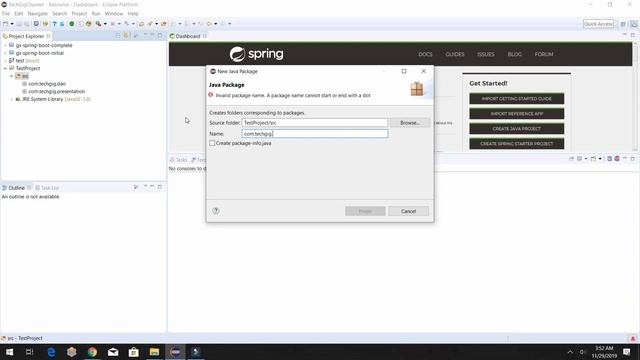Click Cancel in New Java Package dialog
640x360 pixels.
coord(408,211)
